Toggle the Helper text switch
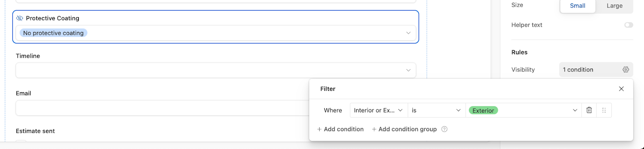 (x=628, y=25)
